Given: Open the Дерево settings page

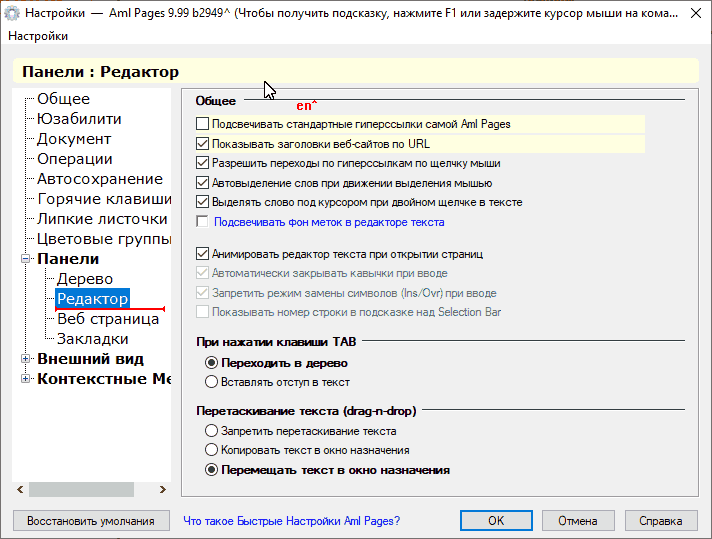Looking at the screenshot, I should pos(84,279).
